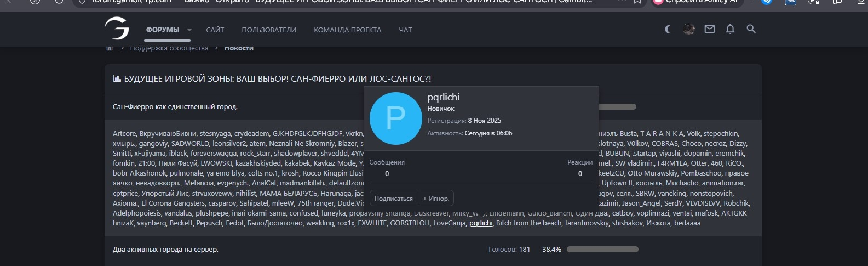
Task: Go to the ПОЛЬЗОВАТЕЛИ section
Action: 269,30
